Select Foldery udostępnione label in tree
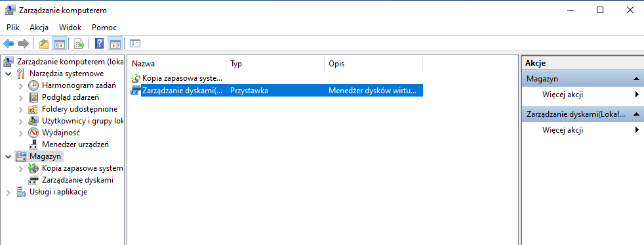 79,109
